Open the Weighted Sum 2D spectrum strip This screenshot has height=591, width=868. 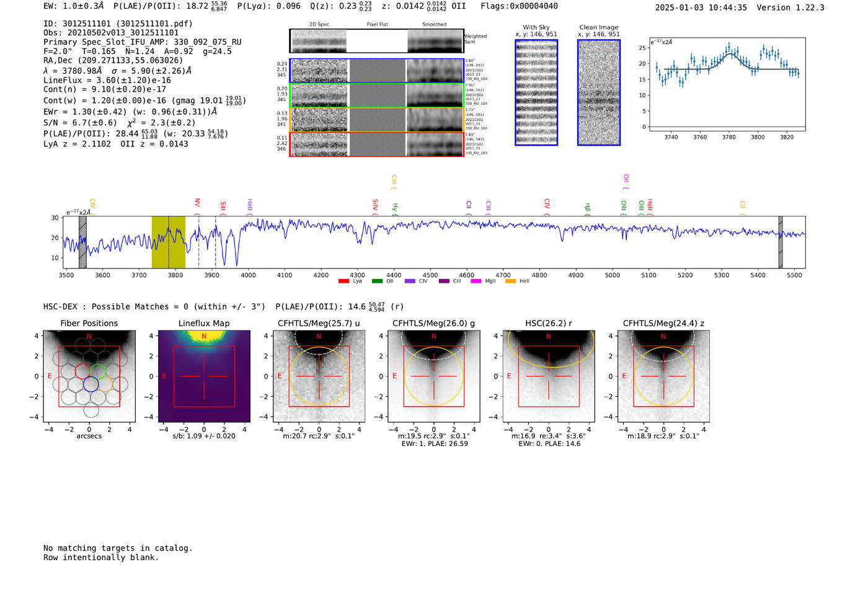[377, 41]
